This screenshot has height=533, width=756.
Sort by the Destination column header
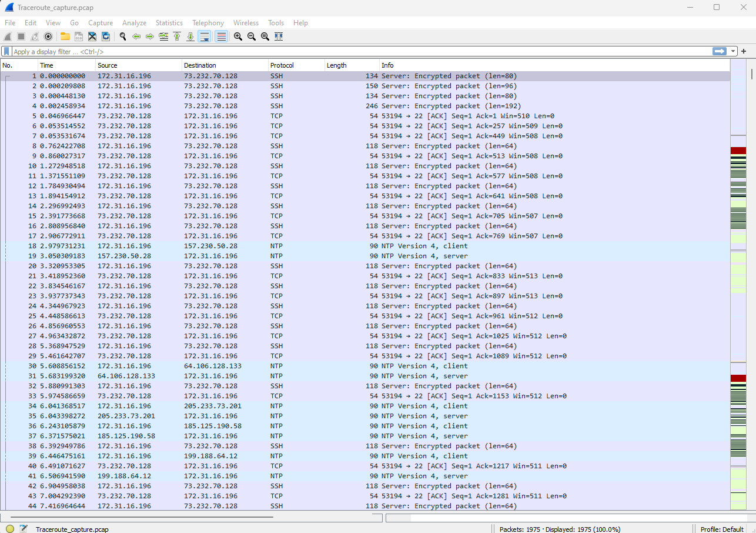point(225,65)
